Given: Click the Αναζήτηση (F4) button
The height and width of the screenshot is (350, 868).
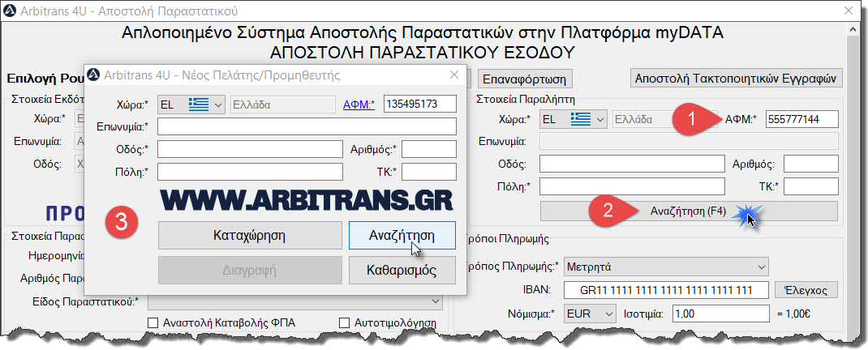Looking at the screenshot, I should click(689, 211).
